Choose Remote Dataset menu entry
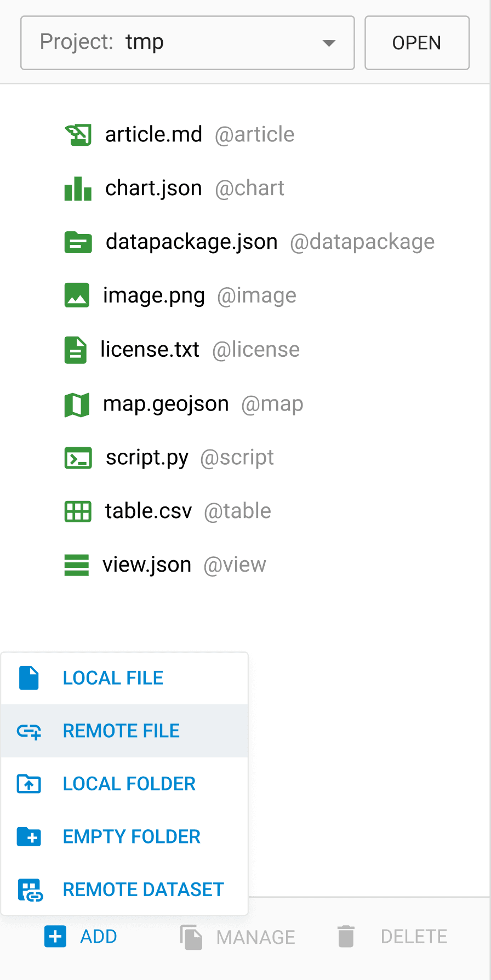The height and width of the screenshot is (980, 491). click(124, 889)
